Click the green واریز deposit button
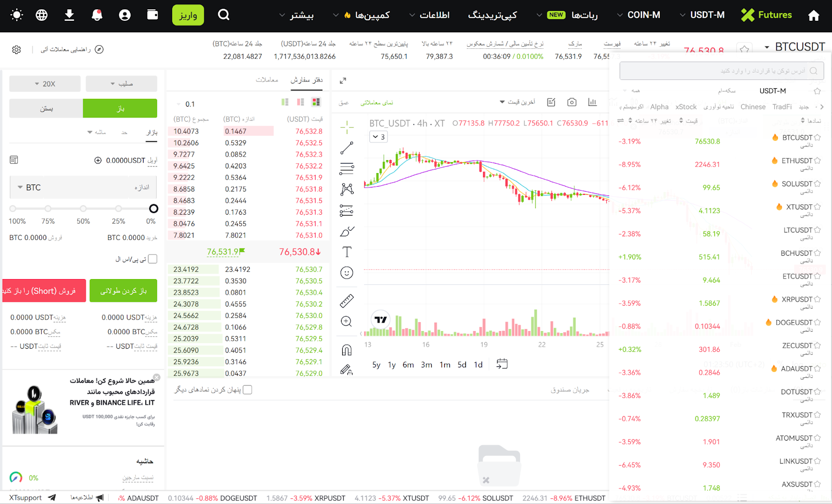Screen dimensions: 832x504 pos(188,15)
